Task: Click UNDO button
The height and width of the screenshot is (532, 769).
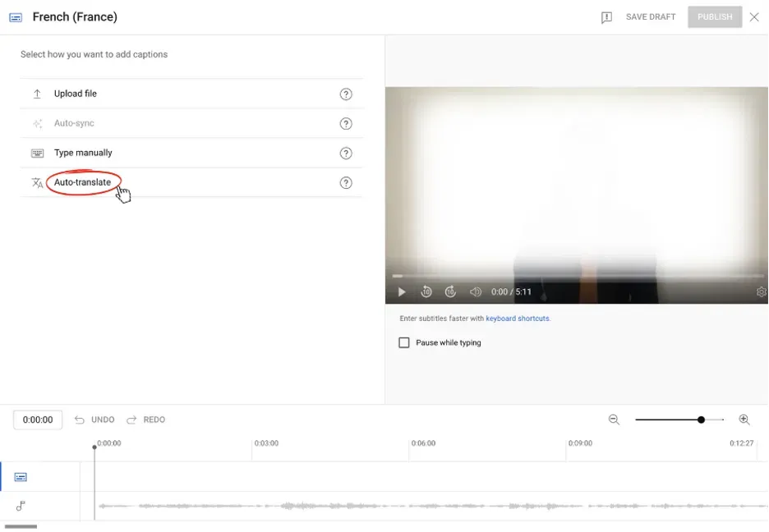Action: 94,420
